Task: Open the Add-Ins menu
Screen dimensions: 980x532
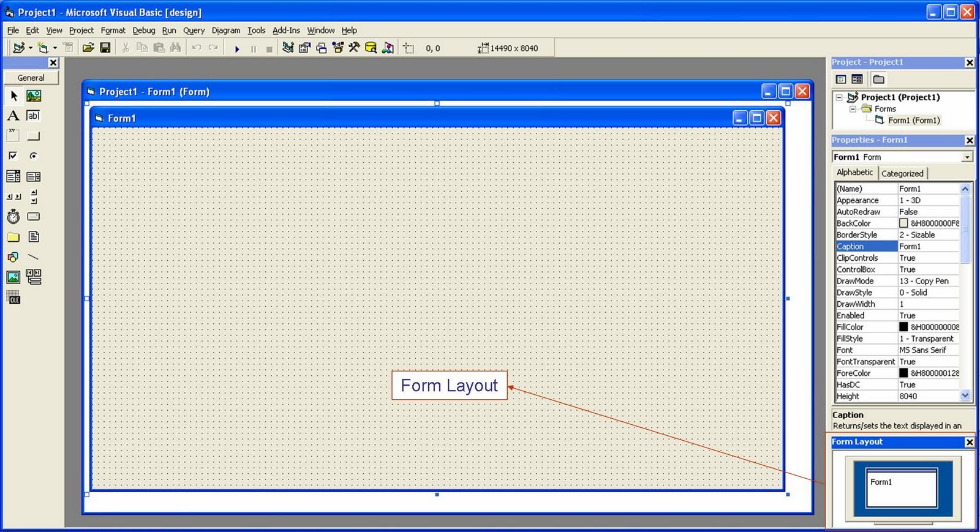Action: tap(286, 30)
